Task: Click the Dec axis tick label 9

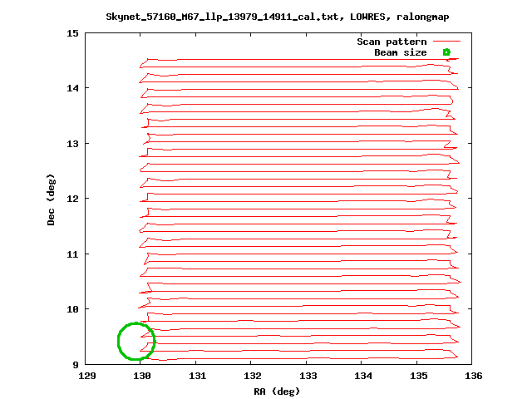Action: point(76,365)
